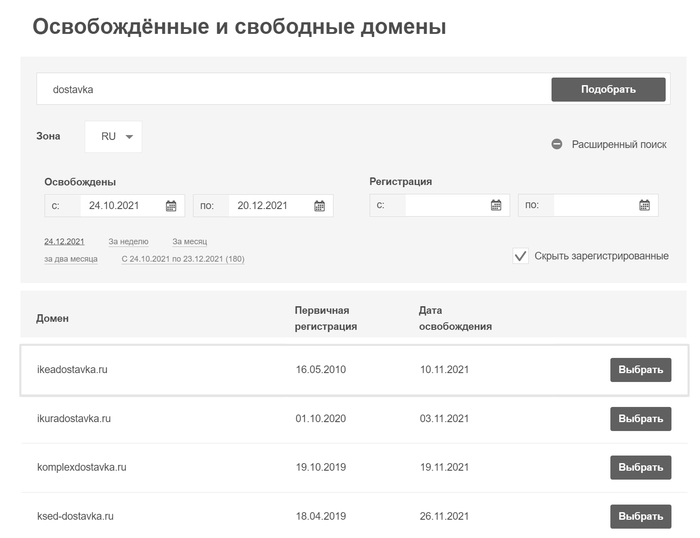Open the RU zone dropdown

click(114, 137)
